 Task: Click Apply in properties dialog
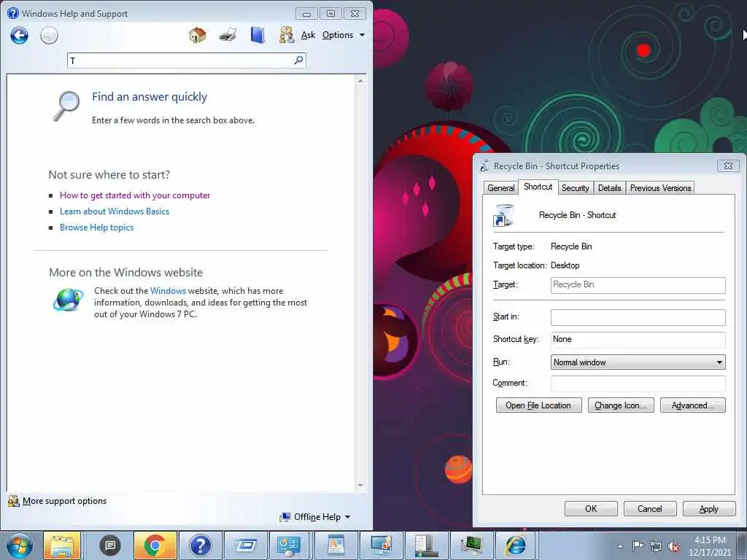point(709,508)
